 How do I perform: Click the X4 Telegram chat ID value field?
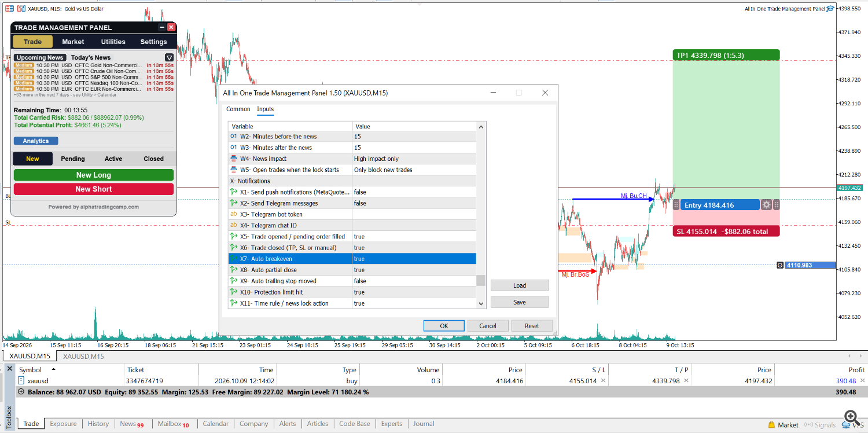tap(414, 225)
